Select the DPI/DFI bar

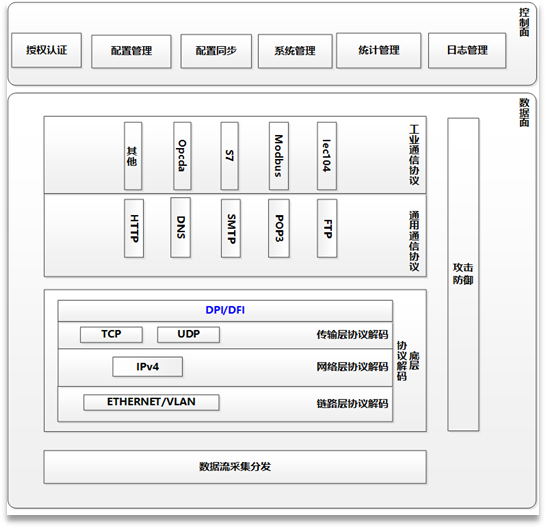pyautogui.click(x=225, y=310)
